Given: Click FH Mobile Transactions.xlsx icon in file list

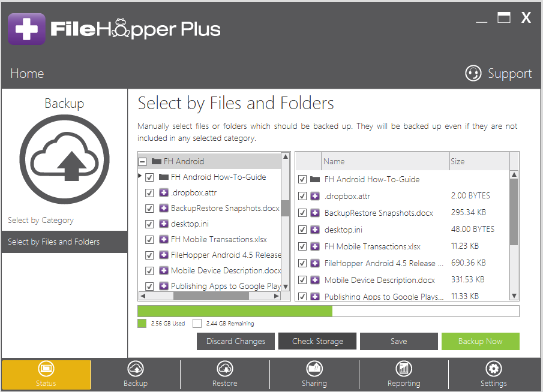Looking at the screenshot, I should pos(315,246).
